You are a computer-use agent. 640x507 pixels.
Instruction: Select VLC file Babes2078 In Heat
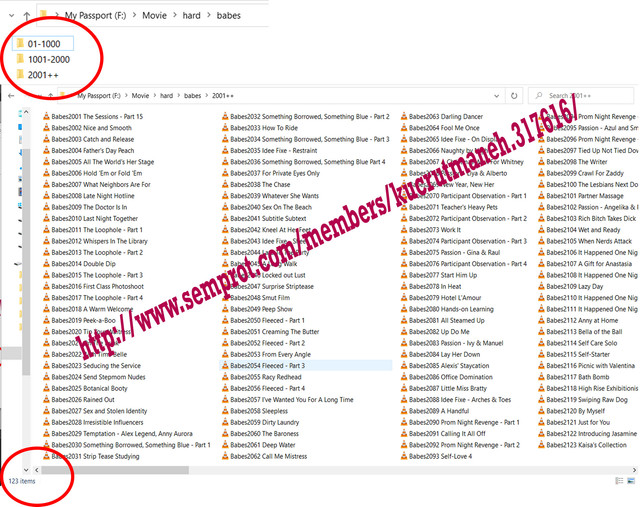point(431,286)
